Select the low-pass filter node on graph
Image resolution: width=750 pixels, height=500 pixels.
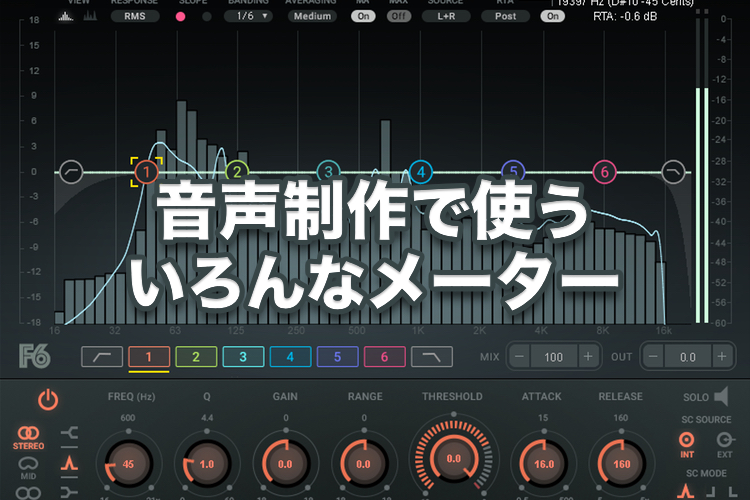[x=673, y=172]
